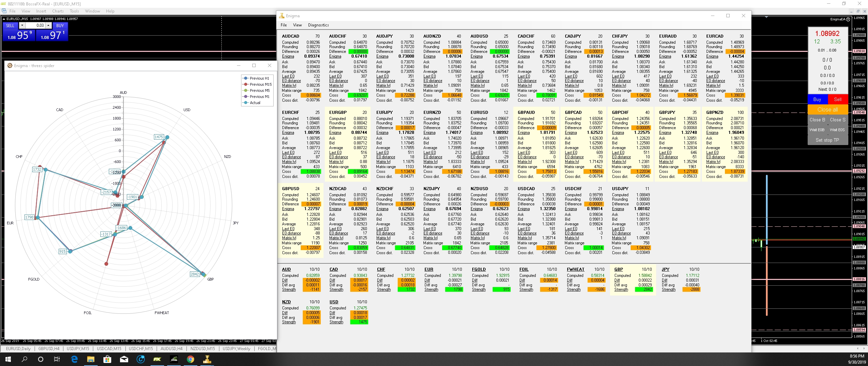The height and width of the screenshot is (366, 868).
Task: Toggle Previous M5 legend series
Action: pyautogui.click(x=257, y=90)
